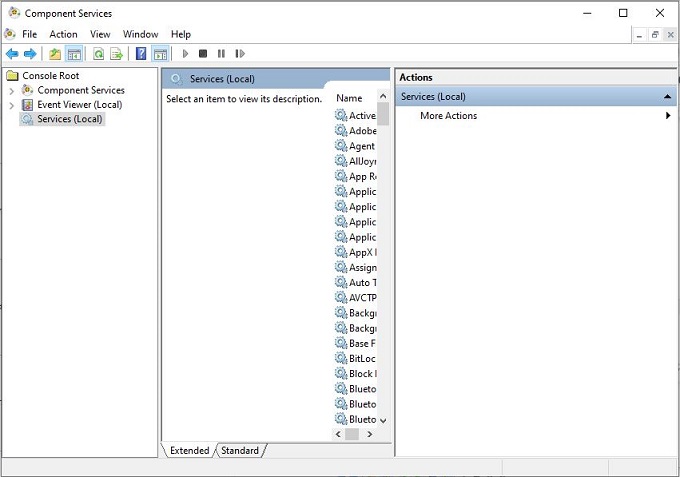Click the Back arrow toolbar button
This screenshot has width=680, height=477.
12,54
